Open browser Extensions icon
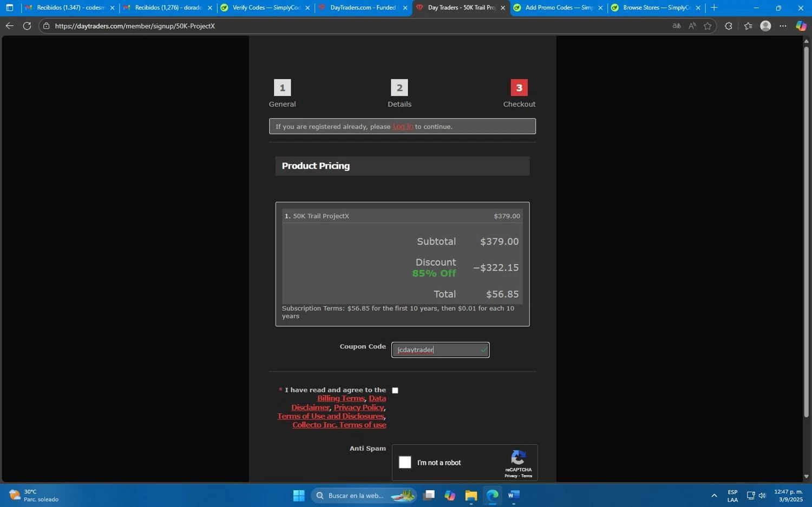 (x=729, y=26)
